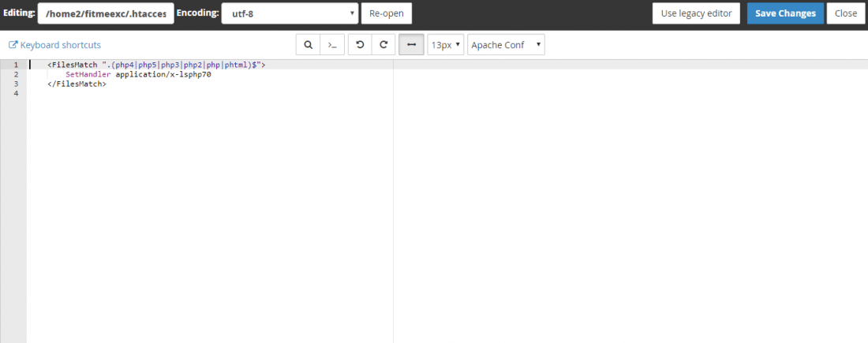Click the Re-open button
868x343 pixels.
(387, 13)
